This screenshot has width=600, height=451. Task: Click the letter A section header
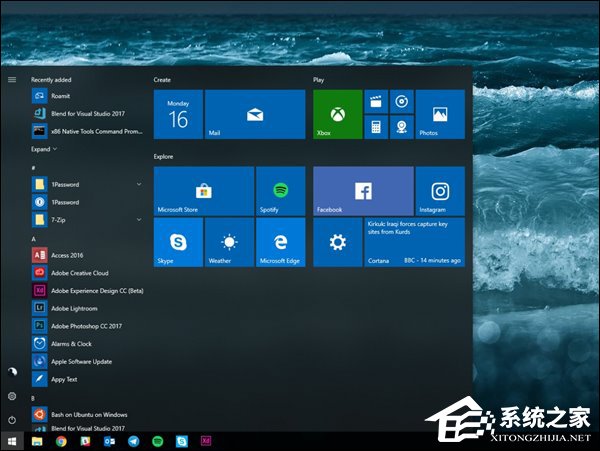coord(34,239)
